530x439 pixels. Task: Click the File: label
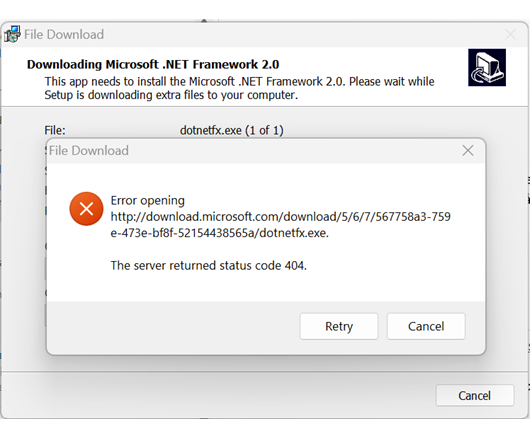pyautogui.click(x=55, y=130)
